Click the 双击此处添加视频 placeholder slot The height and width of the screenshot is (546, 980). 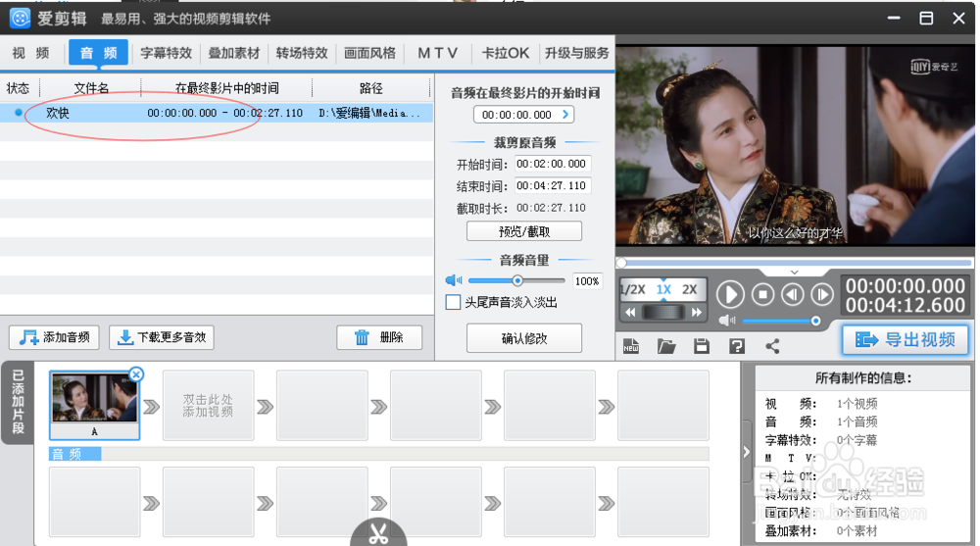pos(208,405)
